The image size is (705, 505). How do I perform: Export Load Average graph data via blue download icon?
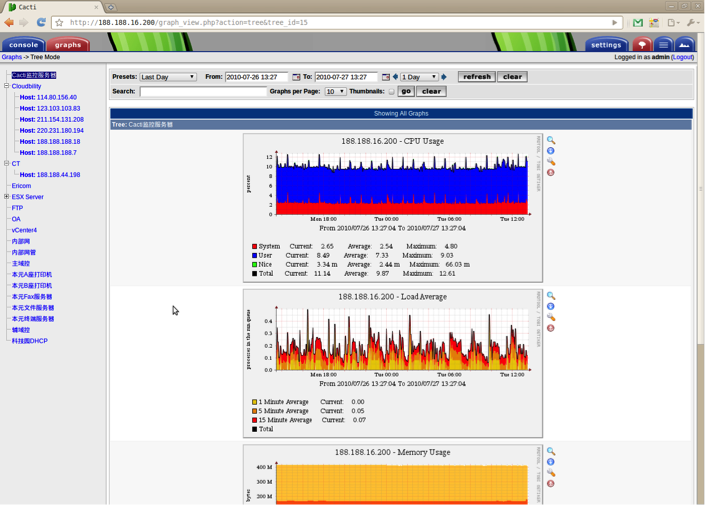550,306
